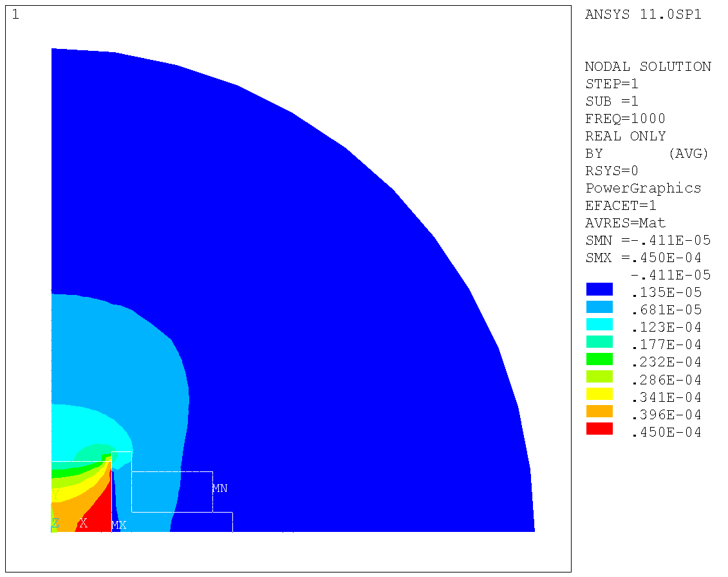The image size is (728, 577).
Task: Click the RSYS=0 text
Action: pyautogui.click(x=611, y=171)
